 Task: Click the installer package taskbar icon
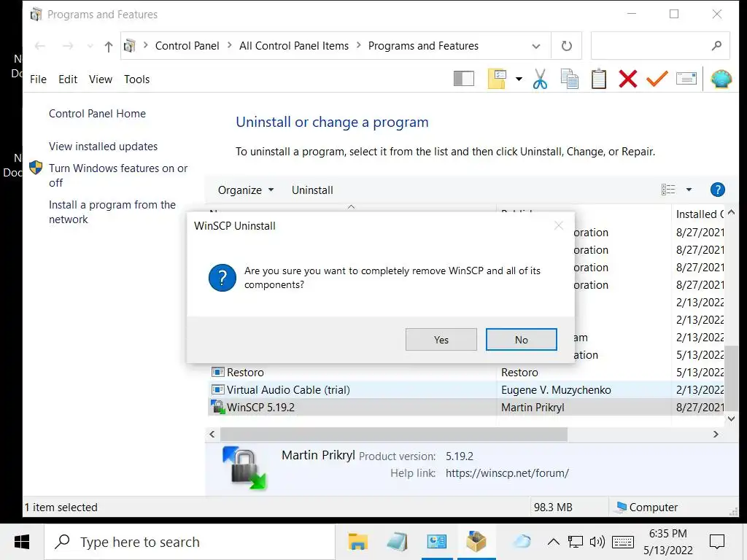[x=476, y=542]
